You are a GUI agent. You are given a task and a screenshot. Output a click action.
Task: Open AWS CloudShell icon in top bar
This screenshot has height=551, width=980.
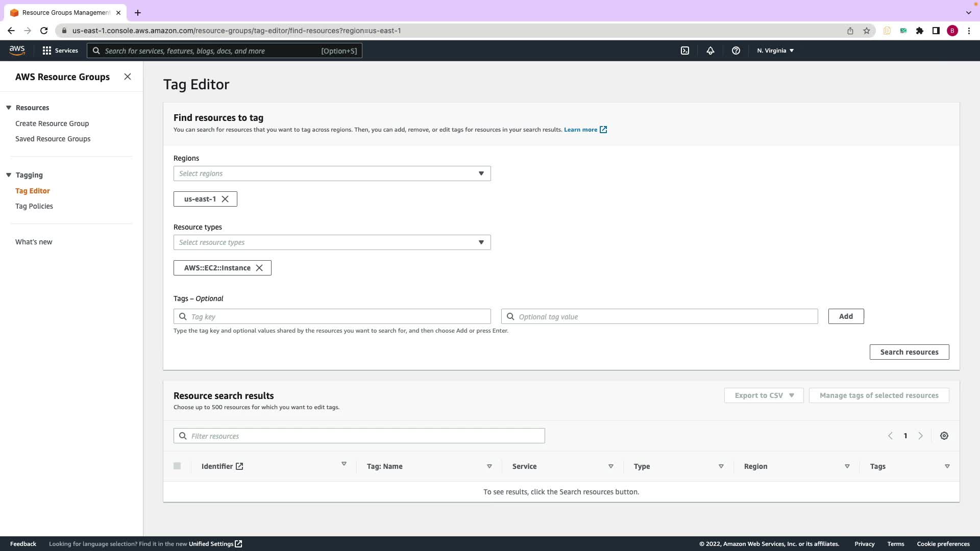coord(685,51)
